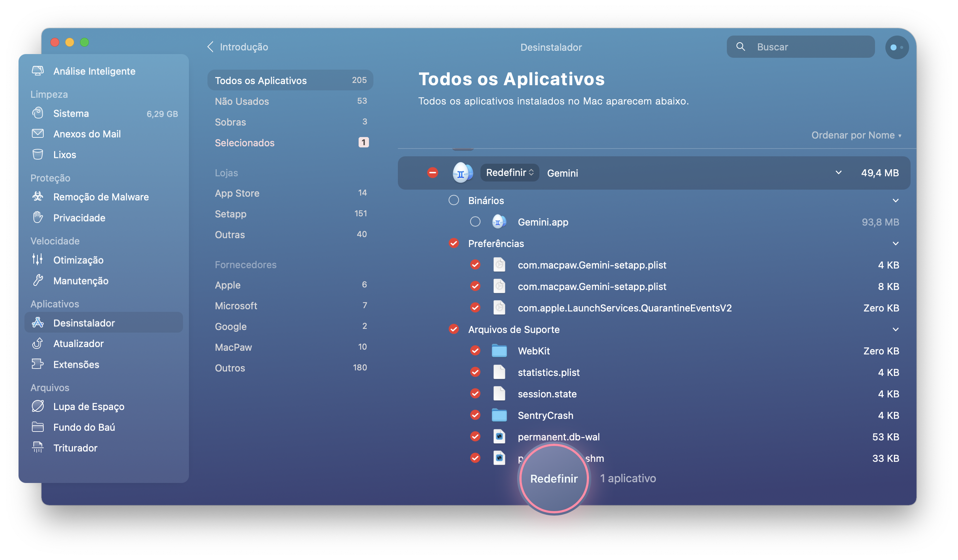Click the round Redefinir button
Viewport: 958px width, 560px height.
[x=553, y=478]
